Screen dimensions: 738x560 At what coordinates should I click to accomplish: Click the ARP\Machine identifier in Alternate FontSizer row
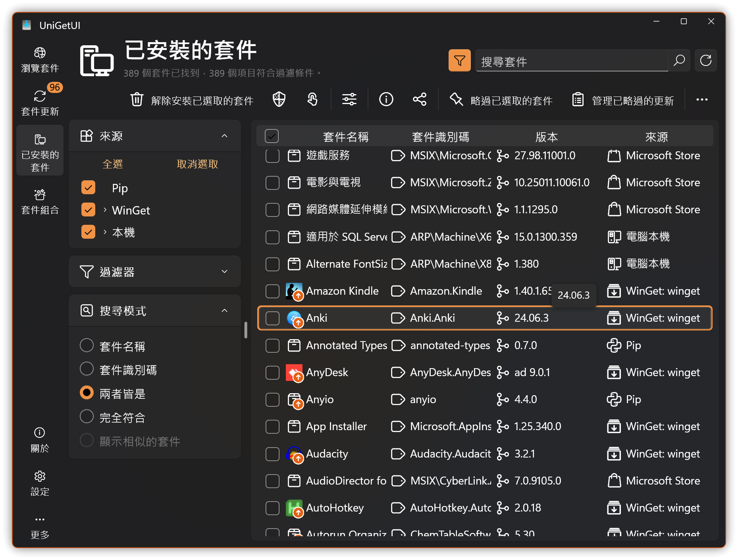[451, 264]
